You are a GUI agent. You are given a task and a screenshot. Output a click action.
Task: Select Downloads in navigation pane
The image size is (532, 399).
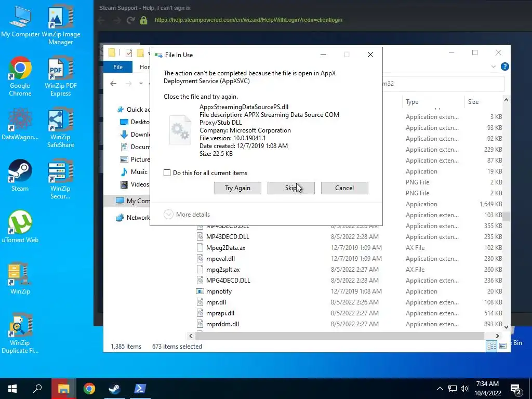pos(135,135)
